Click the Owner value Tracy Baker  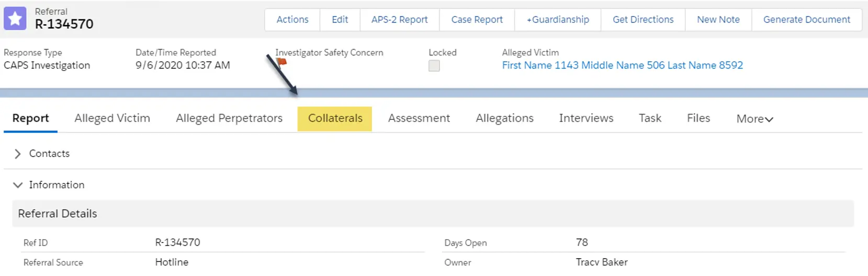[x=602, y=262]
